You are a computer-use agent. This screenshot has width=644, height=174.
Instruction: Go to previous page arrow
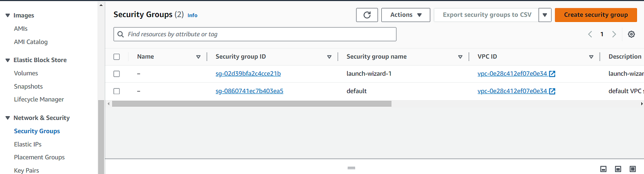[590, 34]
